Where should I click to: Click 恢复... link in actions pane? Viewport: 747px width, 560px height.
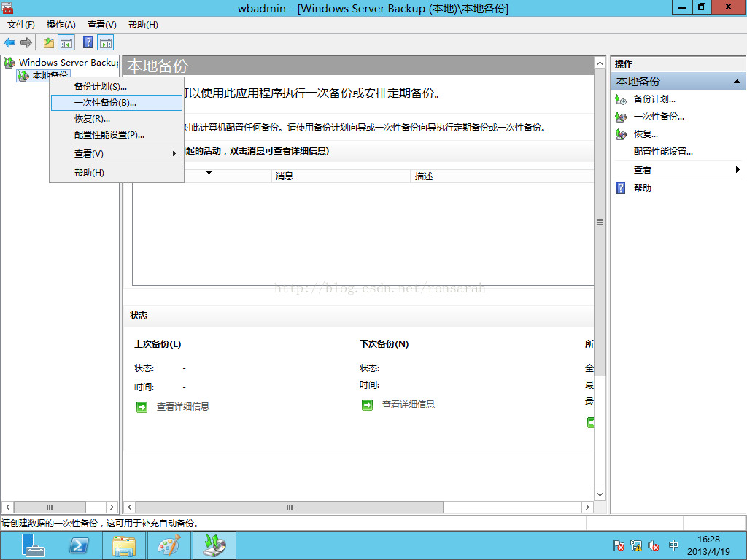tap(646, 134)
